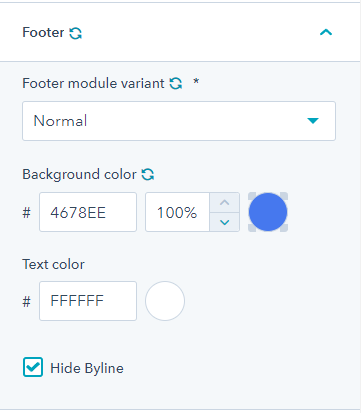Collapse the Footer section with the chevron
The image size is (361, 413).
pyautogui.click(x=326, y=32)
